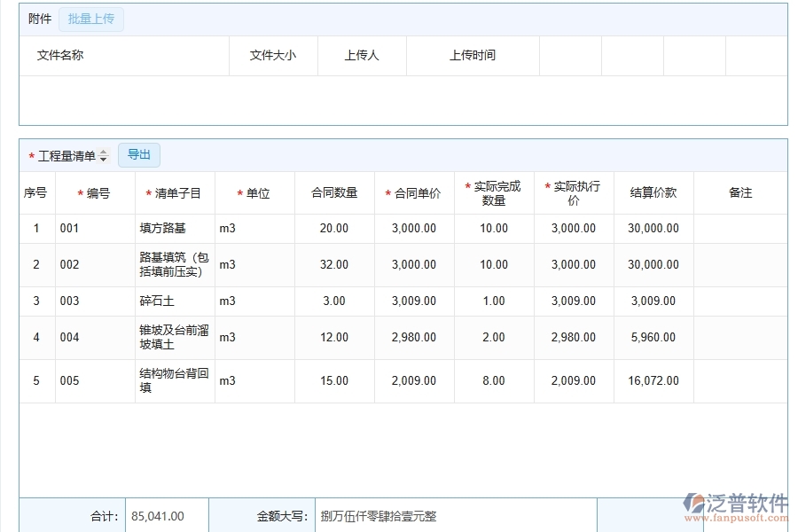Click the 批量上传 upload button
The image size is (798, 532).
click(x=91, y=19)
